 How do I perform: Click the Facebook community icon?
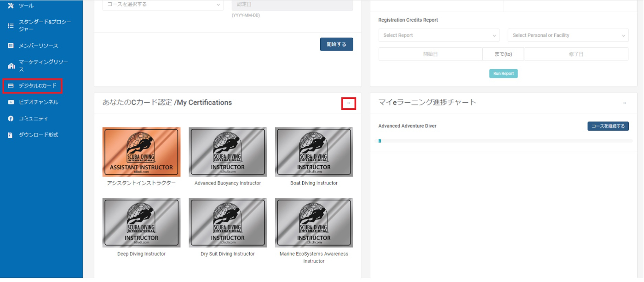click(x=11, y=119)
